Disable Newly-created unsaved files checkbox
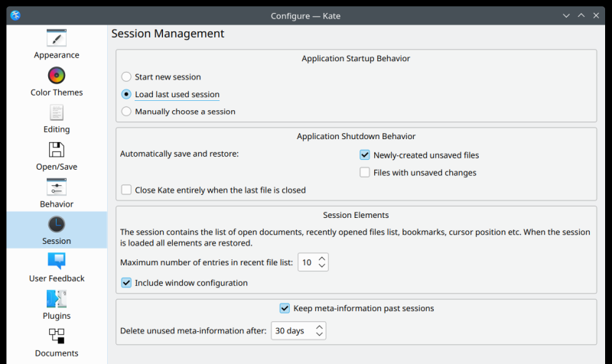 pos(365,155)
